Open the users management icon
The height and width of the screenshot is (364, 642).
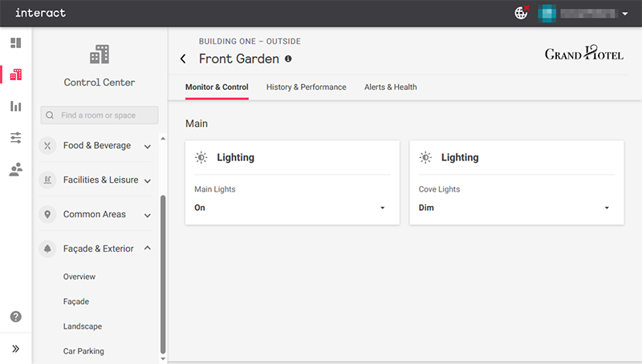(x=15, y=169)
